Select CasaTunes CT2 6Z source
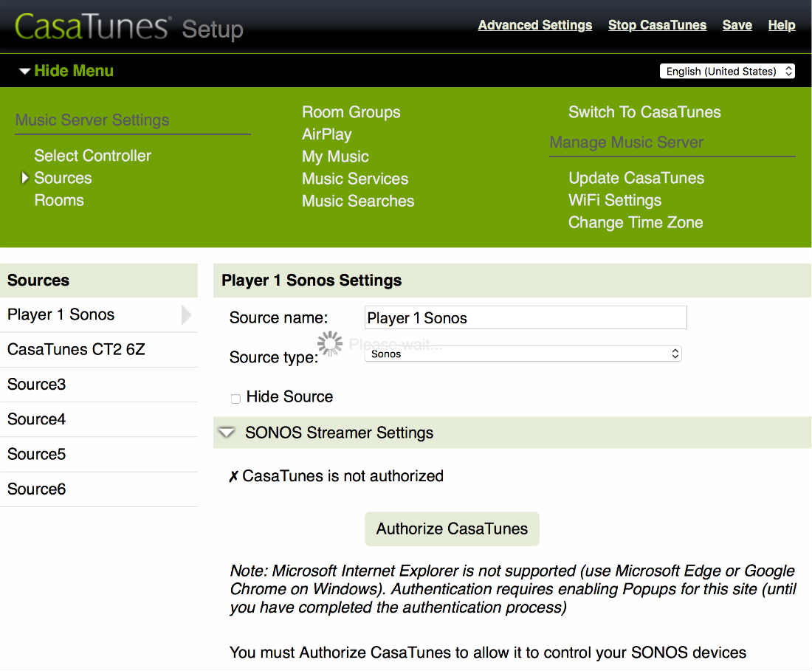812x671 pixels. click(98, 349)
